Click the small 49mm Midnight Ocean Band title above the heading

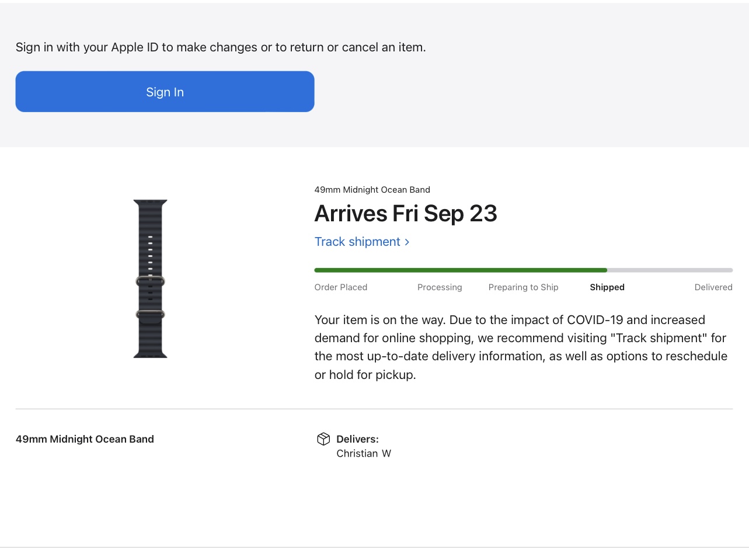point(372,190)
